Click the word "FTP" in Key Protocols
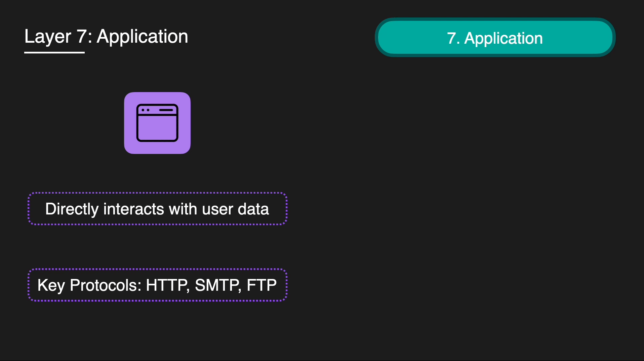Screen dimensions: 644x361 pos(261,285)
